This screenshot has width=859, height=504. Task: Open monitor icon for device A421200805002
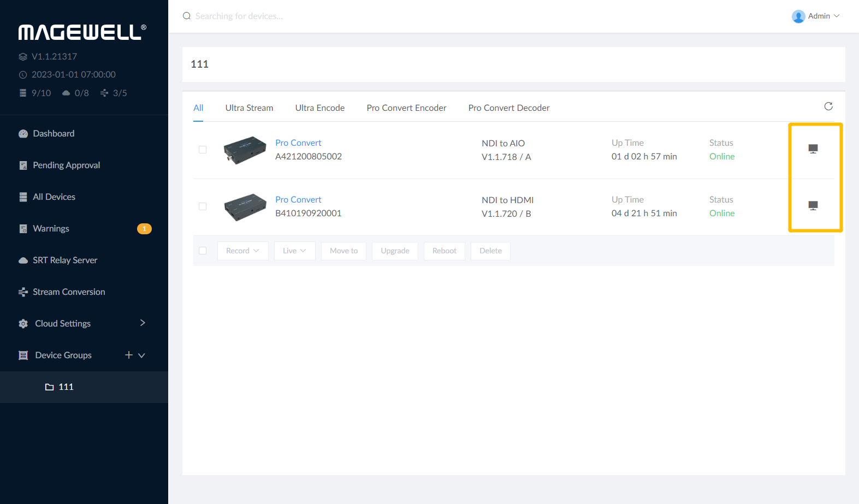pyautogui.click(x=813, y=149)
